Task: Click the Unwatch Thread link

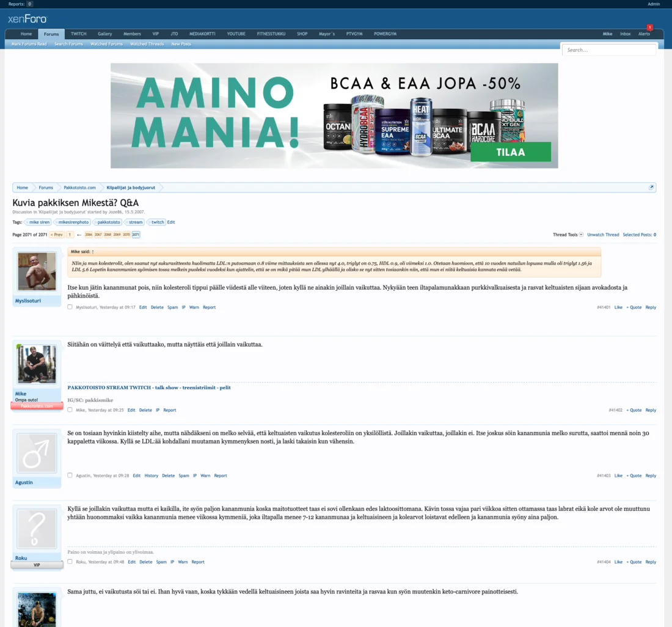Action: point(603,234)
